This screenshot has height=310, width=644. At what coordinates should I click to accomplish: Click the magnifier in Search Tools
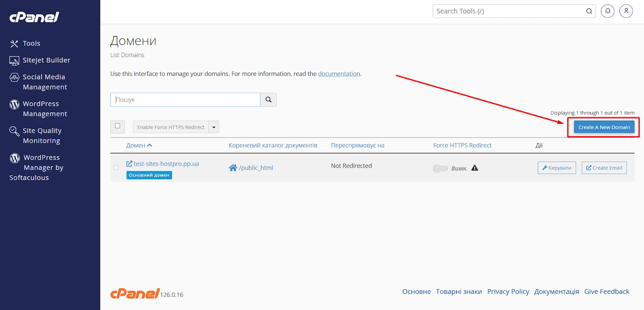coord(589,11)
